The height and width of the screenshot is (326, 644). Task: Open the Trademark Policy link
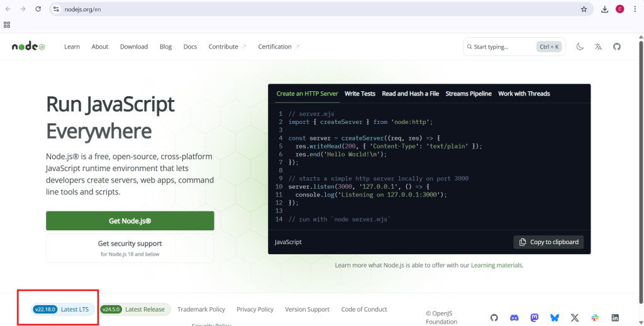201,309
